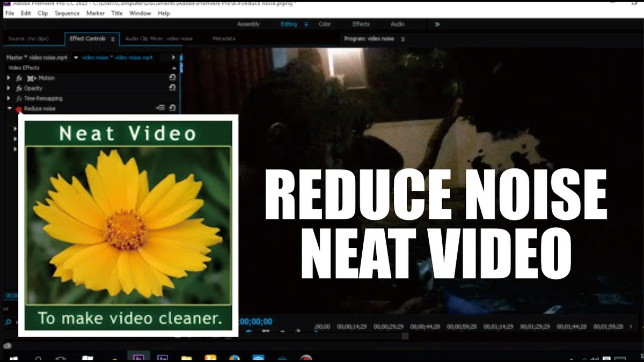Toggle the Opacity fx effect switch
Image resolution: width=644 pixels, height=362 pixels.
19,88
